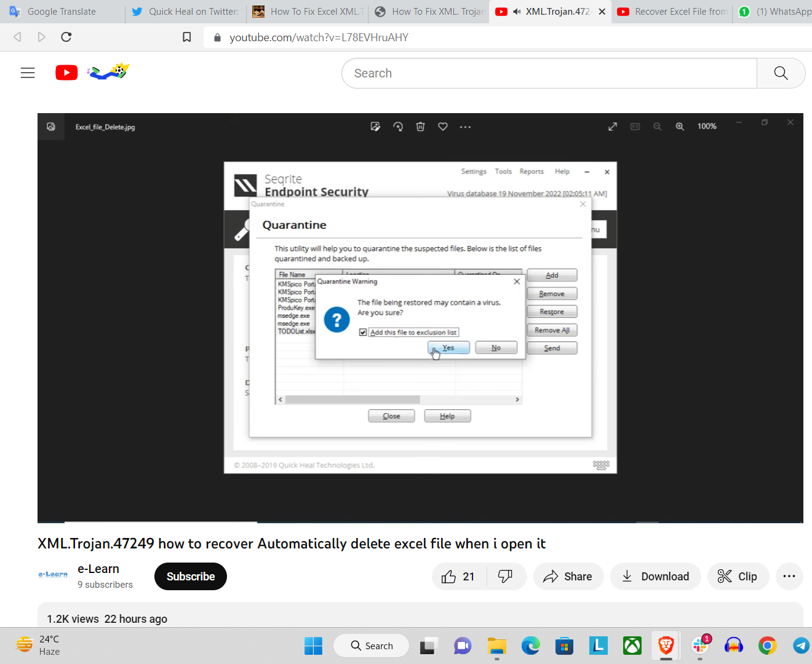The image size is (812, 664).
Task: Switch to the Google Translate tab
Action: pos(62,12)
